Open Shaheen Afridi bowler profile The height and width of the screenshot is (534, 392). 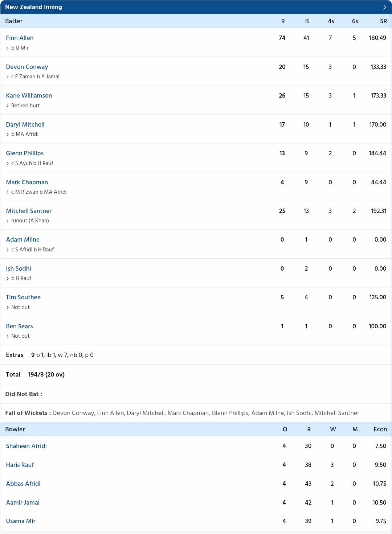(x=26, y=446)
